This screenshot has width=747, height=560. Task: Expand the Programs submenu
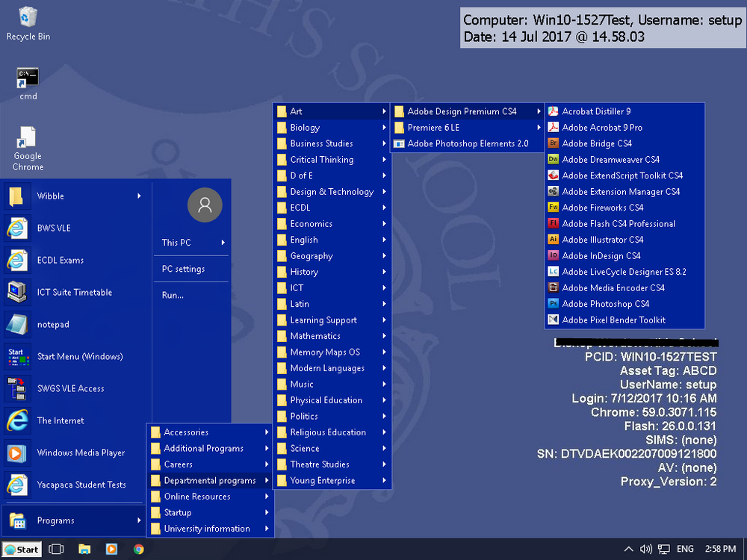tap(139, 520)
